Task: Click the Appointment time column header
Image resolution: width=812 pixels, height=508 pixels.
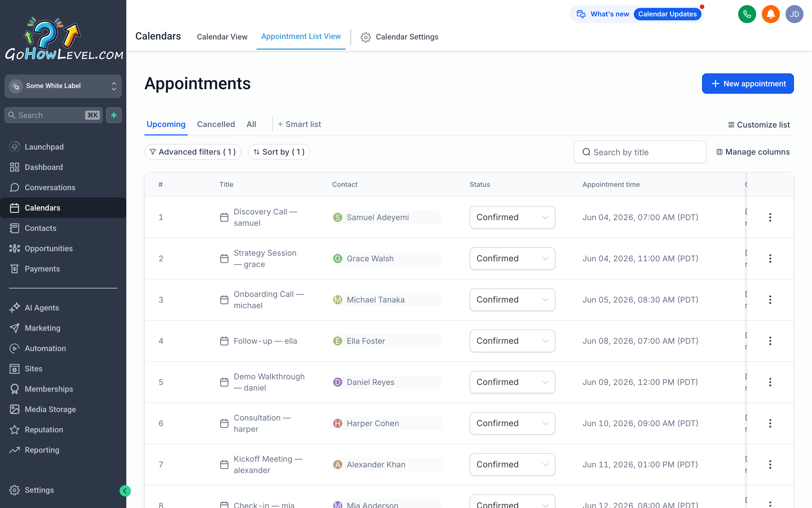Action: click(611, 185)
